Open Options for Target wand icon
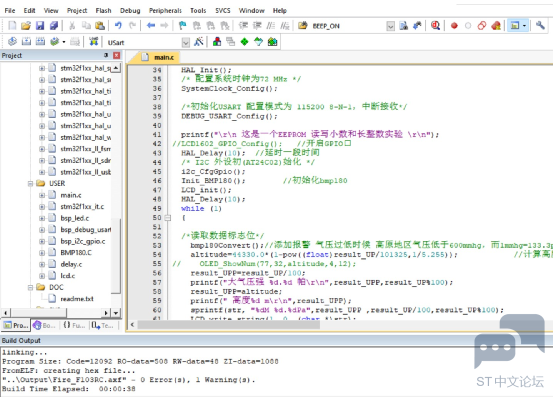This screenshot has height=397, width=553. 199,42
